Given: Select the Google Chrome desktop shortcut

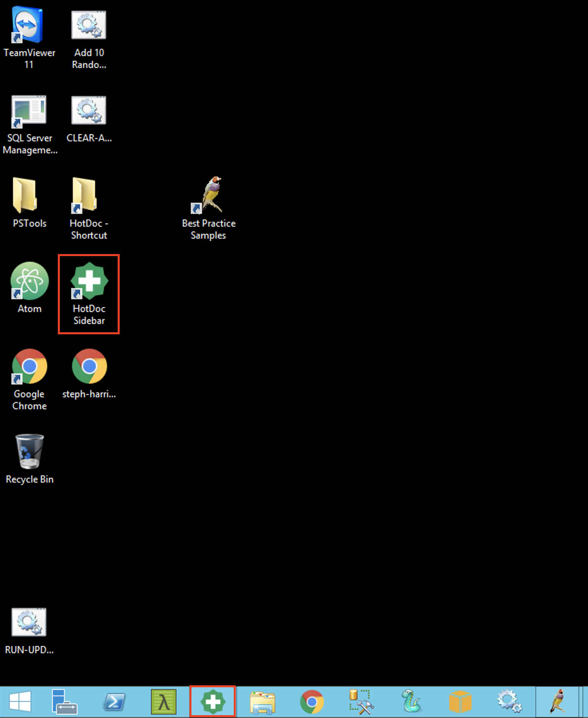Looking at the screenshot, I should tap(30, 379).
